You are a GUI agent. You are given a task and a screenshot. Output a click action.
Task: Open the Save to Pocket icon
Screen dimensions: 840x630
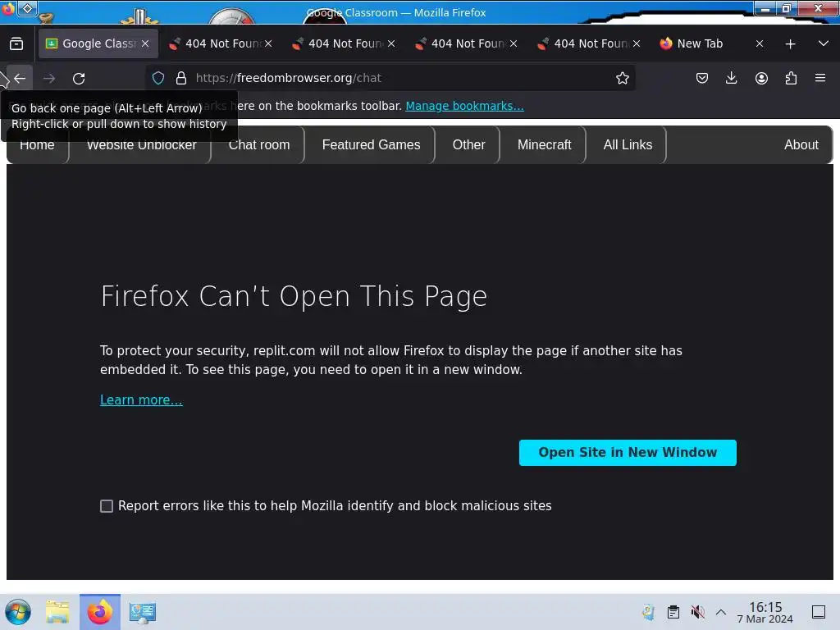tap(702, 78)
